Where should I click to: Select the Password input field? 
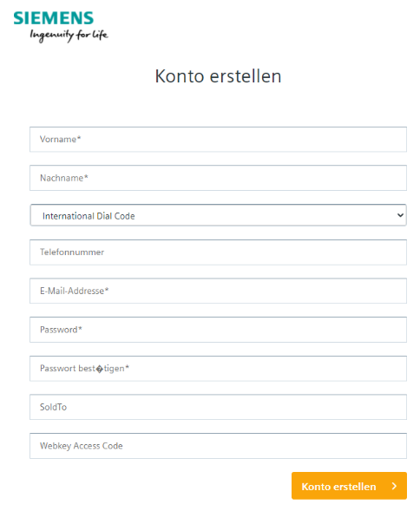point(218,330)
